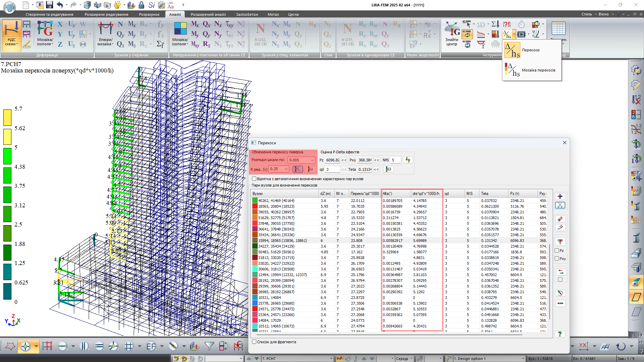
Task: Click the add node pair plus icon
Action: (560, 197)
